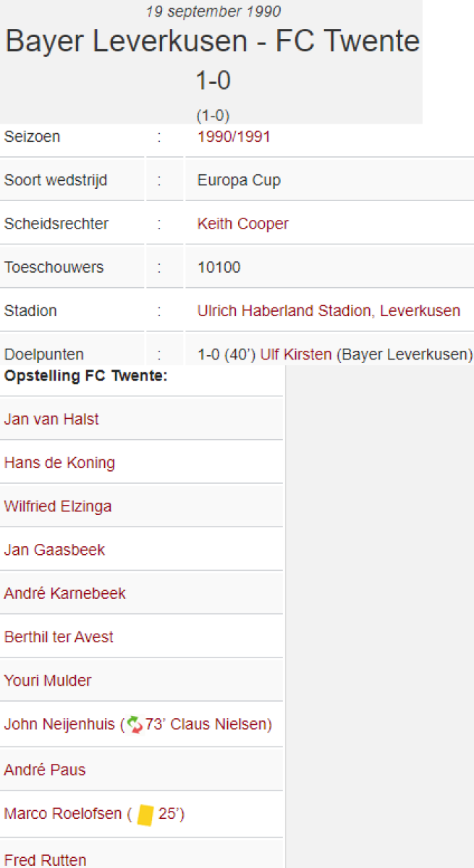Click John Neijenhuis in the lineup

pos(59,724)
